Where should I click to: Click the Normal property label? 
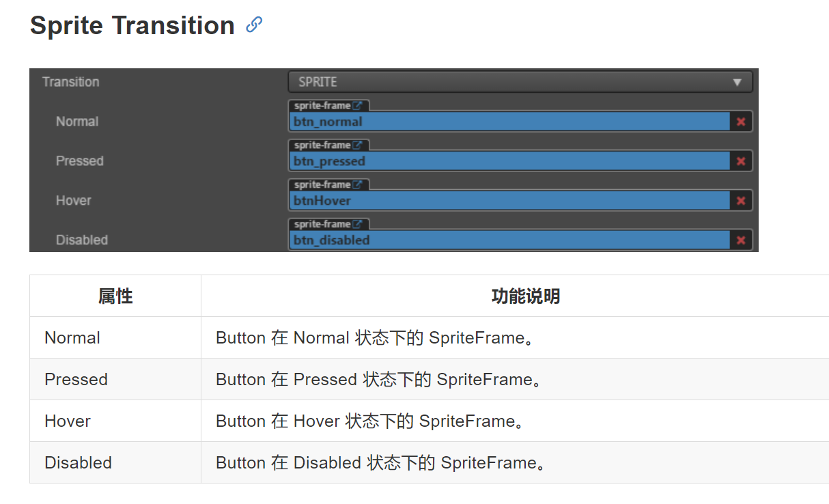pyautogui.click(x=77, y=121)
